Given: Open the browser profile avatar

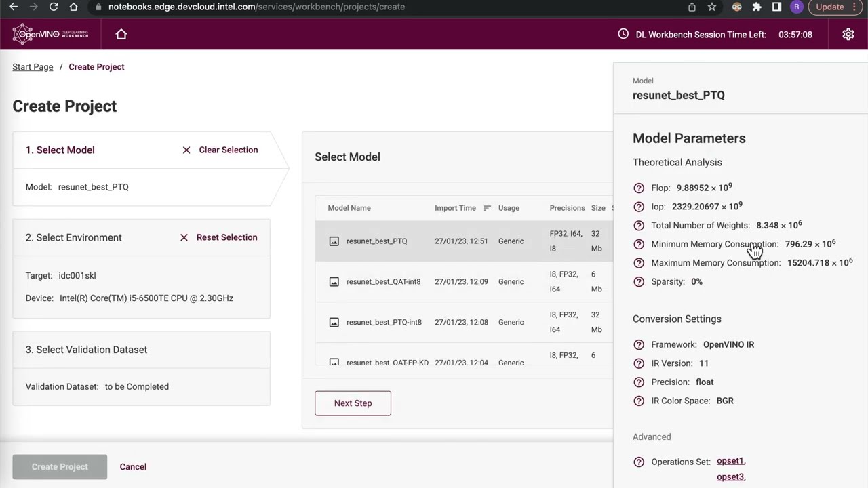Looking at the screenshot, I should click(797, 7).
